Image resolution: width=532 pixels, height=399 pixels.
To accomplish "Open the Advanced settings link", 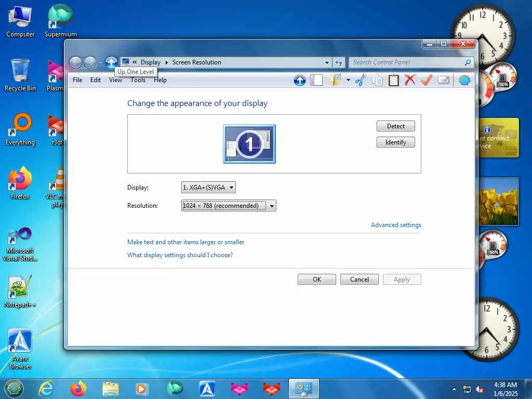I will click(396, 225).
